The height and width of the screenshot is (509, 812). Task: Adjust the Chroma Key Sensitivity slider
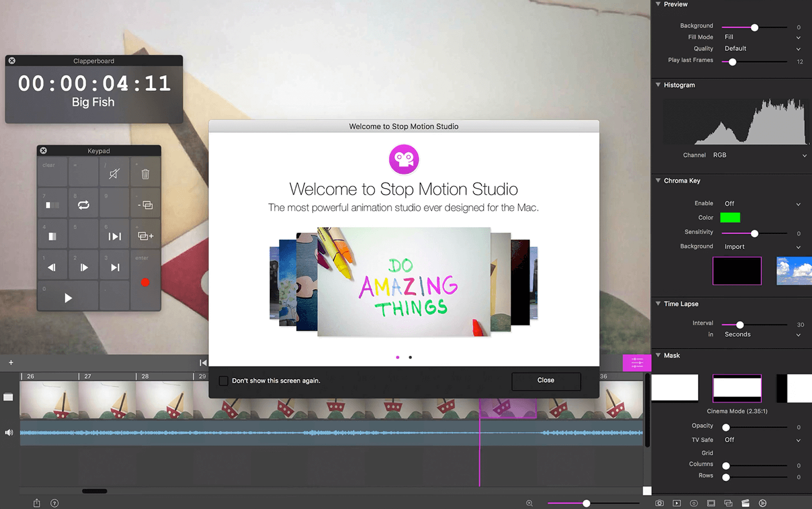(x=755, y=233)
